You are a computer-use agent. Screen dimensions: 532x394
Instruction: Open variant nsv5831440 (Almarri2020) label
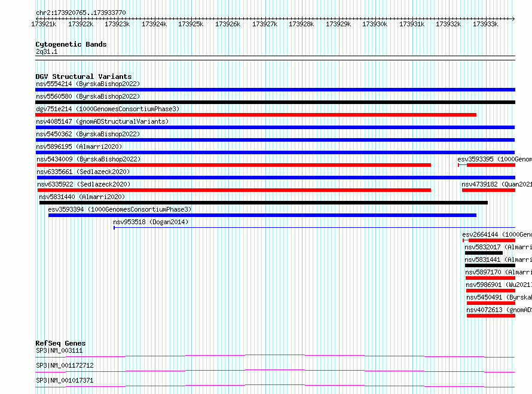82,197
